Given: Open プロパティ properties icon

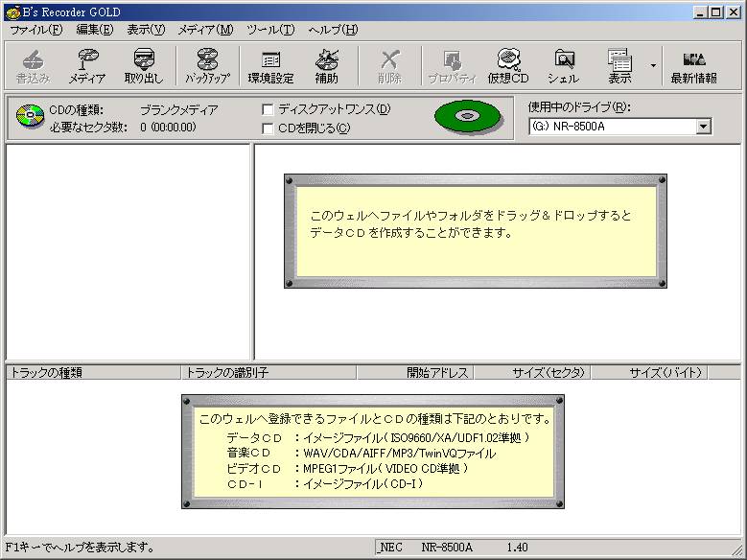Looking at the screenshot, I should pyautogui.click(x=452, y=66).
